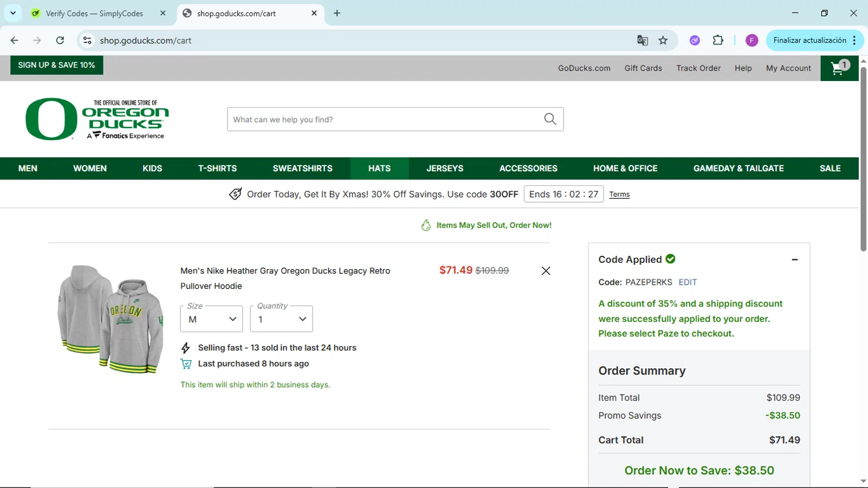
Task: Open site information icon in address bar
Action: click(x=87, y=41)
